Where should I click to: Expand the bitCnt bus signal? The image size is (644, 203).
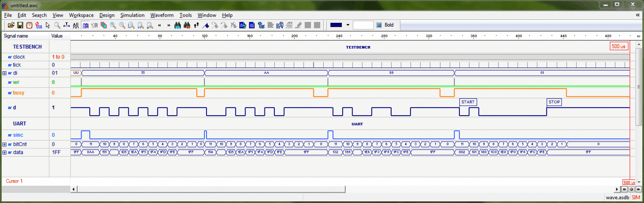click(x=5, y=145)
